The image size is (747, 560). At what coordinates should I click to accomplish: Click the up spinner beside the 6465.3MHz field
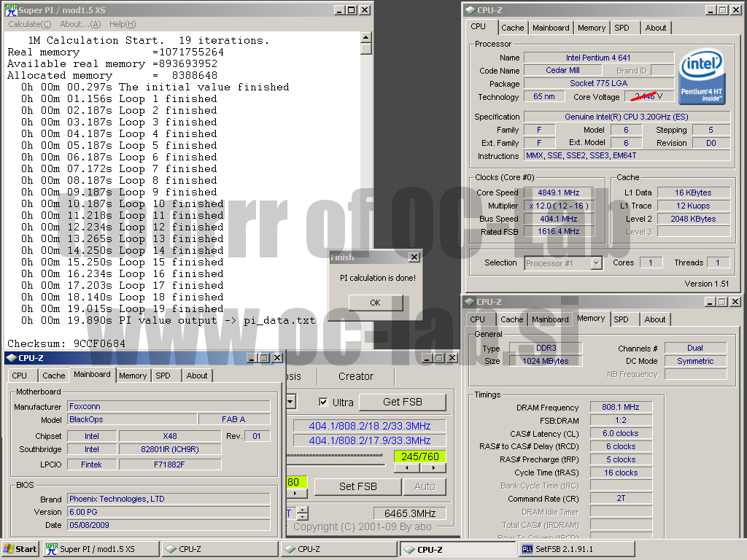[x=303, y=510]
